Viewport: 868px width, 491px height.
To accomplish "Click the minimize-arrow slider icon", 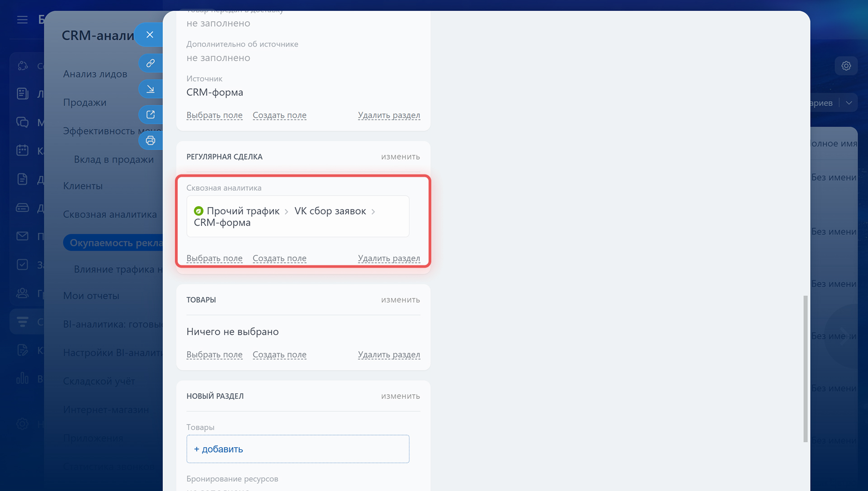I will 150,89.
